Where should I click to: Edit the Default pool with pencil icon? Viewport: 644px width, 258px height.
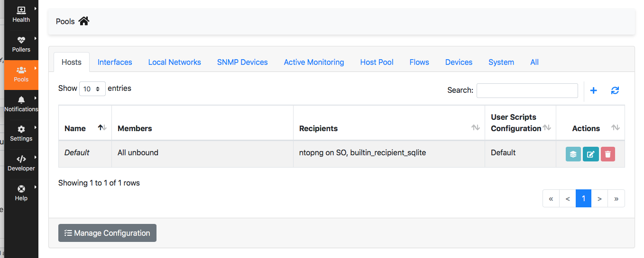point(590,154)
